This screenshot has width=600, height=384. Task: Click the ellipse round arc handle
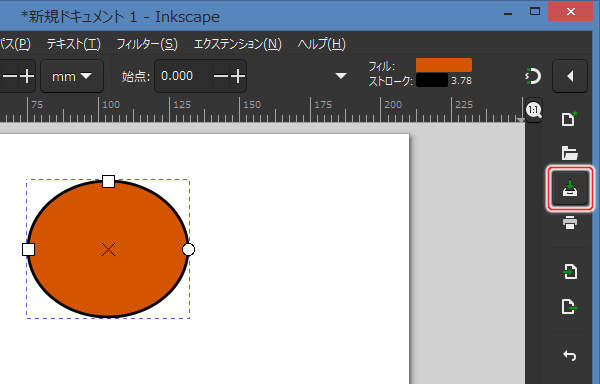(188, 249)
